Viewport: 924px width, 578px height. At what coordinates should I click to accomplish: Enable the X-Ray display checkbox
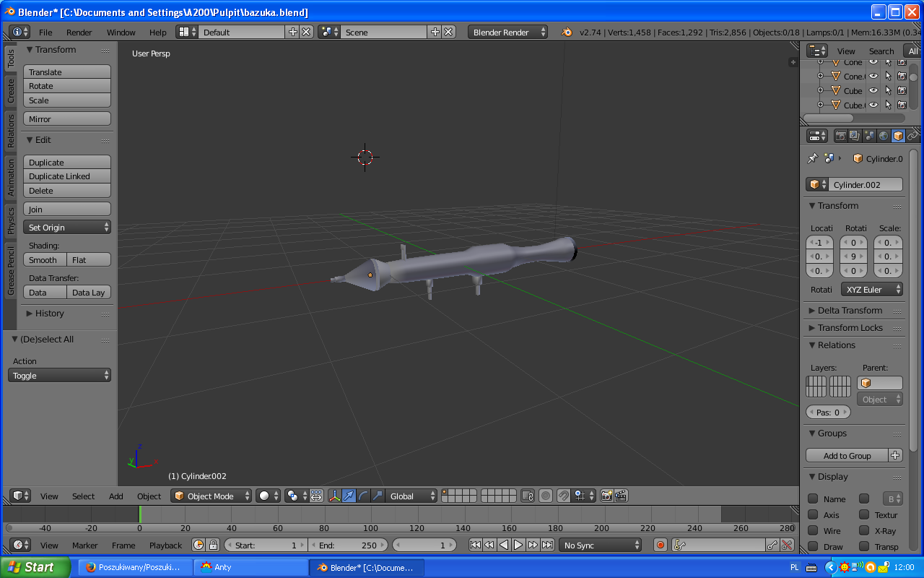[x=864, y=531]
